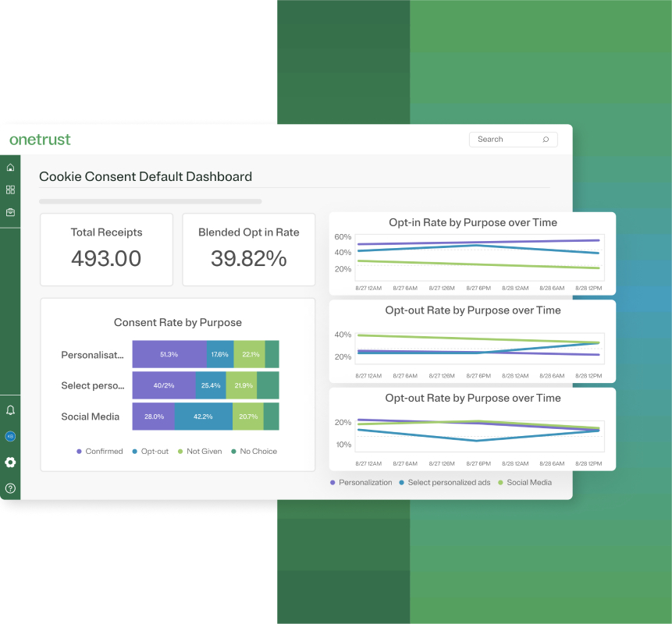Click Opt-in Rate by Purpose over Time title
The width and height of the screenshot is (672, 624).
(x=473, y=223)
